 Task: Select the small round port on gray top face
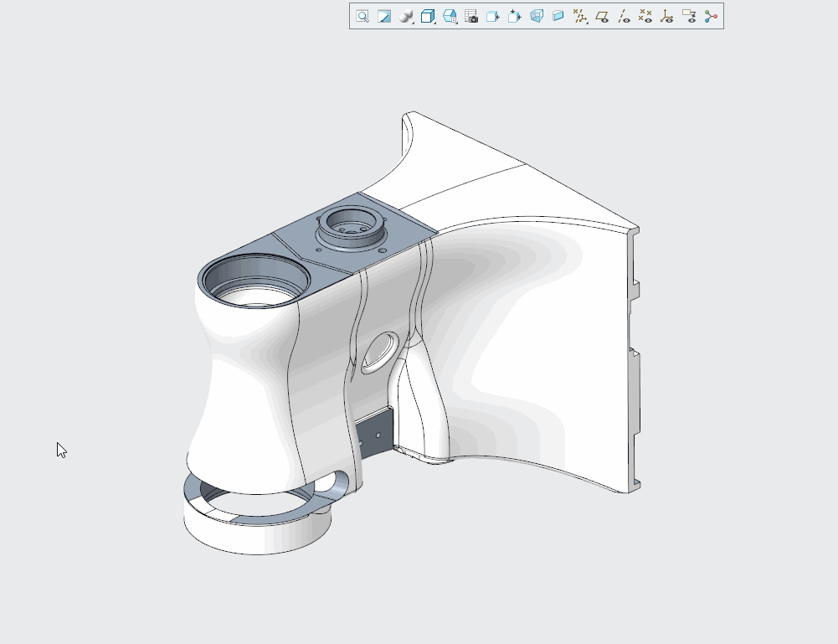coord(349,224)
